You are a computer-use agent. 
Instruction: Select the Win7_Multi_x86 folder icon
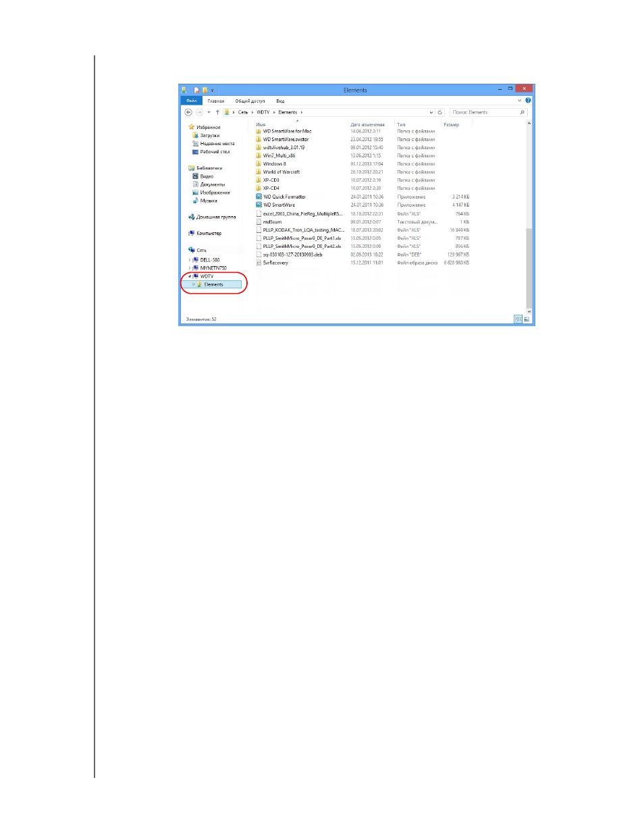pyautogui.click(x=259, y=155)
